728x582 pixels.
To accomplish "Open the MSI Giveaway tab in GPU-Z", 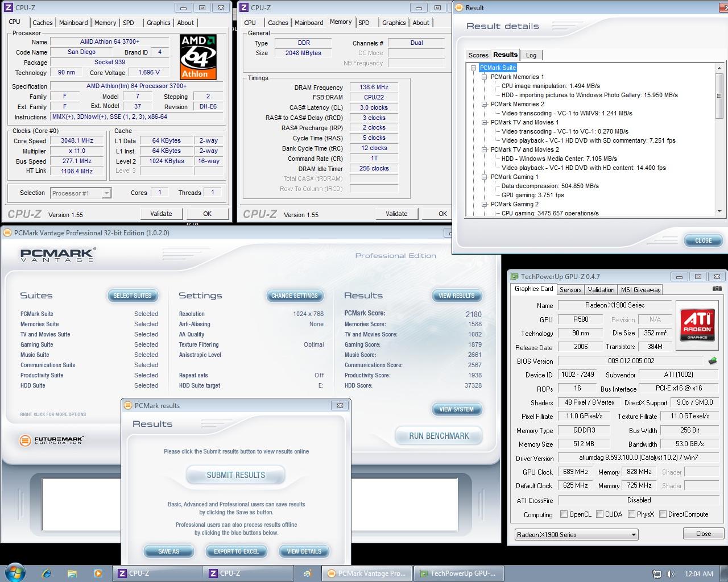I will (640, 290).
